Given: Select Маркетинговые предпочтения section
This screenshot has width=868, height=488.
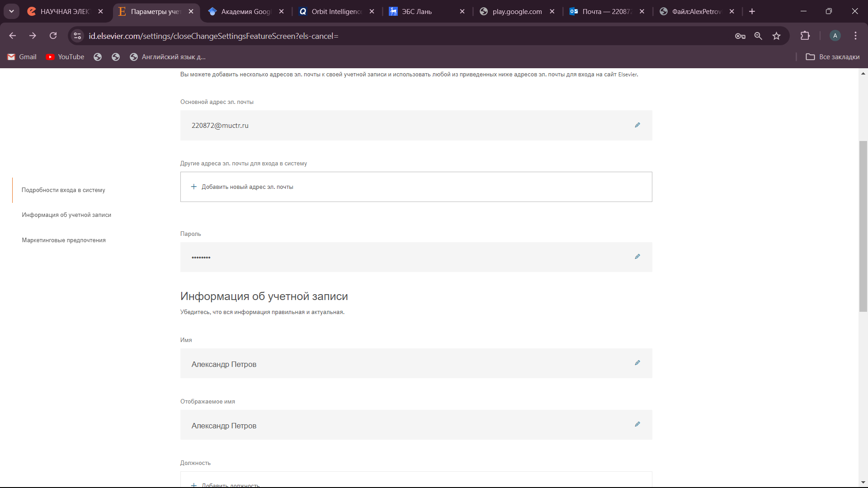Looking at the screenshot, I should point(64,240).
